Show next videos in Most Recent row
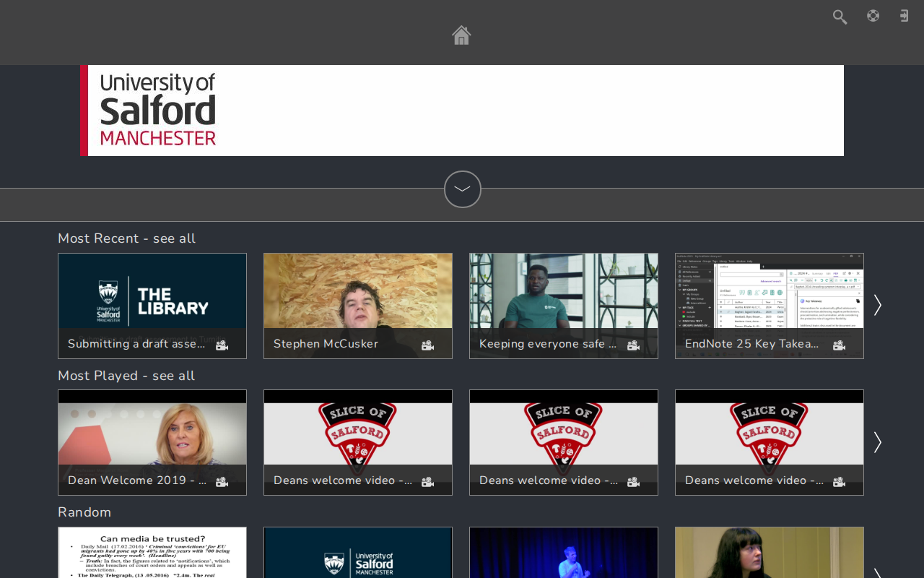The height and width of the screenshot is (578, 924). pos(878,305)
